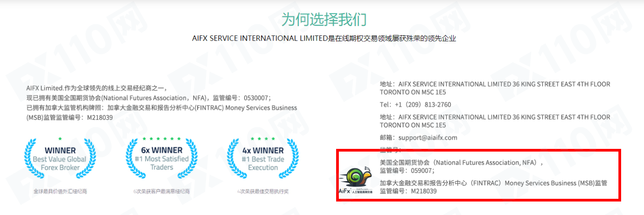
Task: Click the 4x WINNER Best Trade Execution badge
Action: pyautogui.click(x=263, y=157)
